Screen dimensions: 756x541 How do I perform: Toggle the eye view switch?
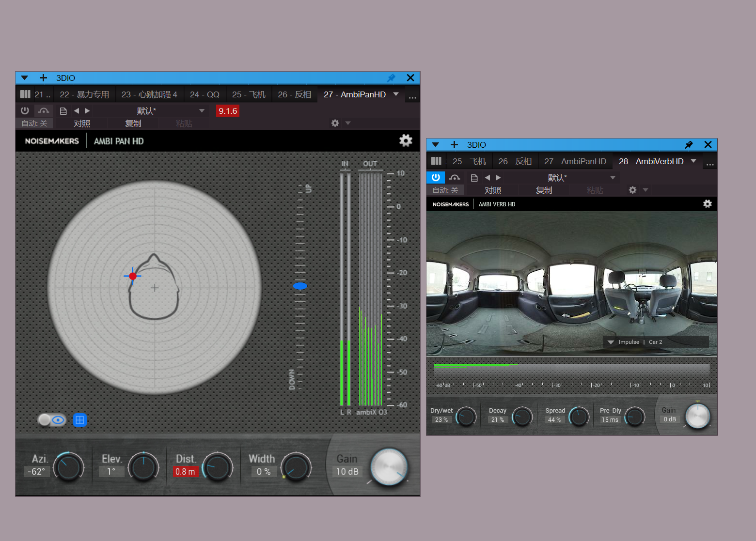click(52, 420)
